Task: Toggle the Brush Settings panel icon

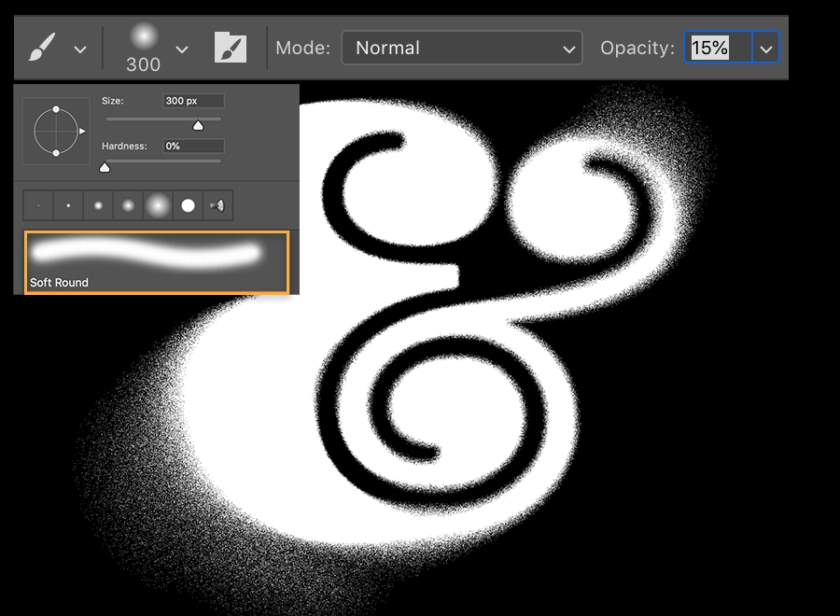Action: (231, 48)
